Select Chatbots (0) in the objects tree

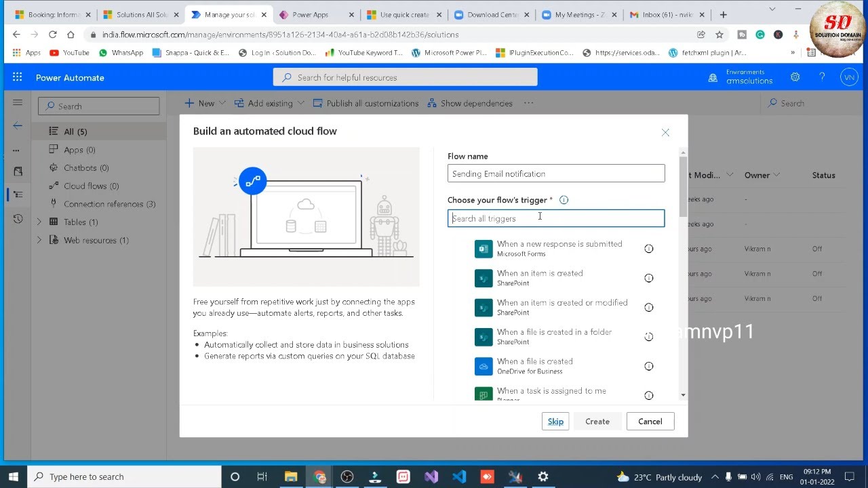click(98, 167)
